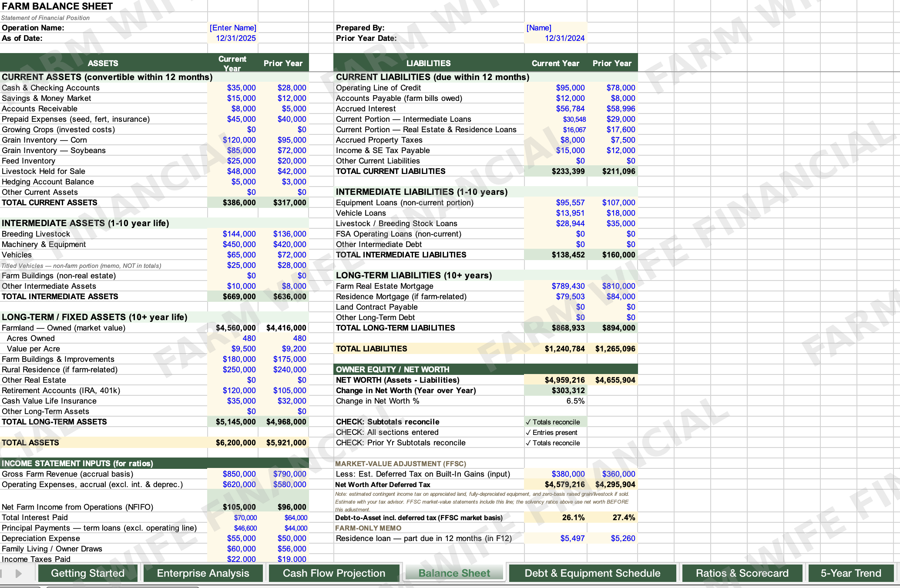The width and height of the screenshot is (900, 588).
Task: Click Equipment Loans non-current $95,557
Action: click(x=556, y=203)
